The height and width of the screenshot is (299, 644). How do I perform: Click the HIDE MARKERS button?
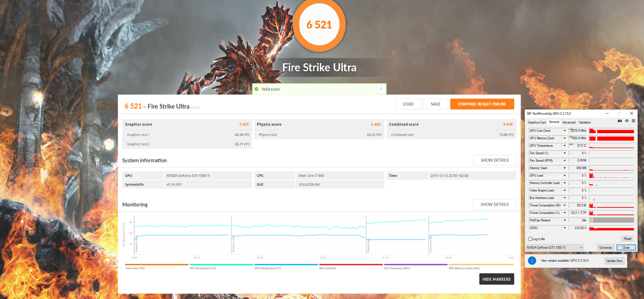(x=497, y=279)
